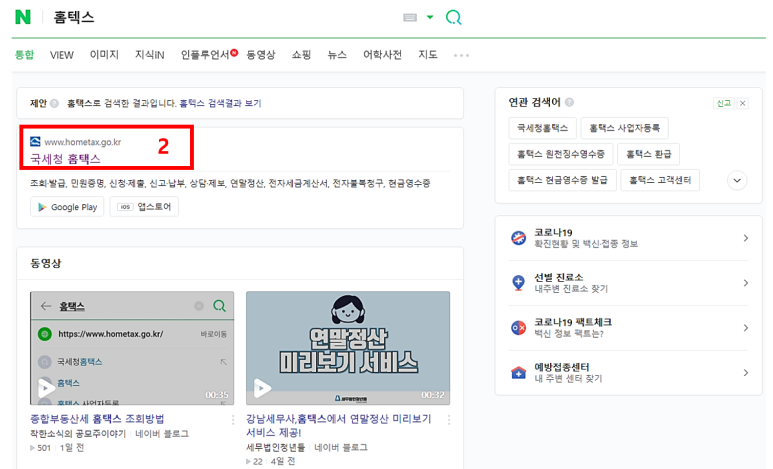
Task: Open the 인플루언서 tab
Action: 205,54
